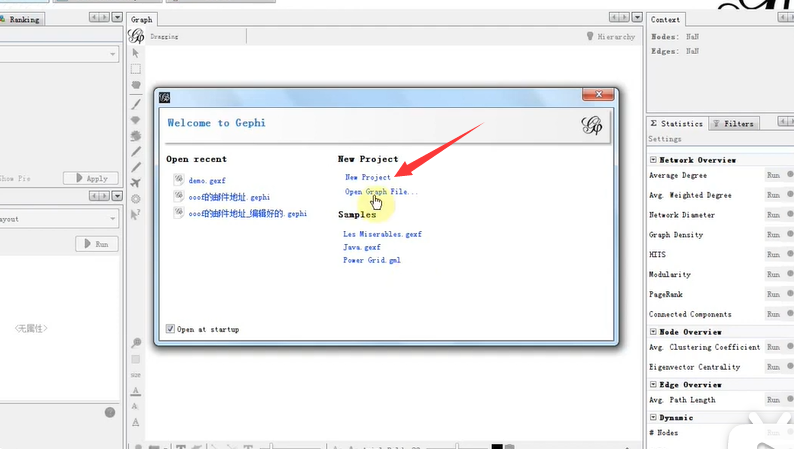Run the Network Diameter statistic

point(773,215)
